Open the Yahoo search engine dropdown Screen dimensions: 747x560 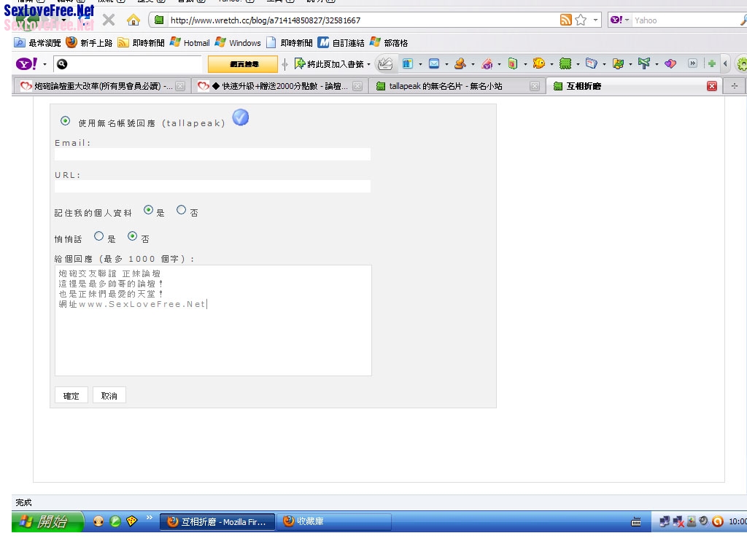(x=620, y=20)
